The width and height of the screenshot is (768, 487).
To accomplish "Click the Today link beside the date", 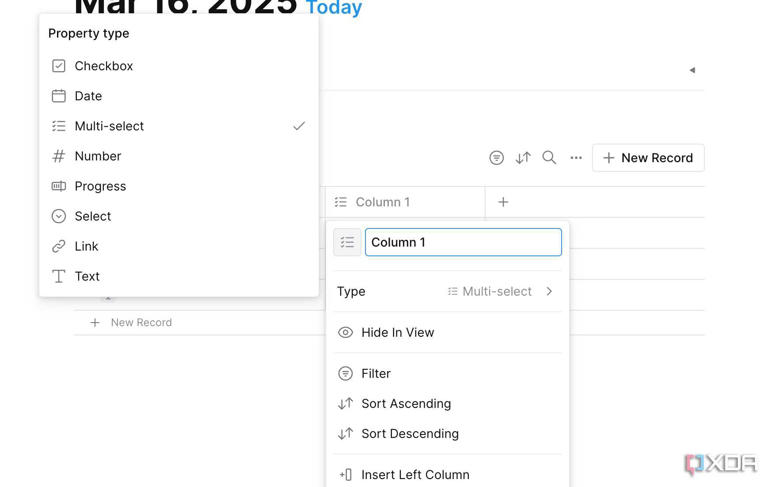I will 334,8.
